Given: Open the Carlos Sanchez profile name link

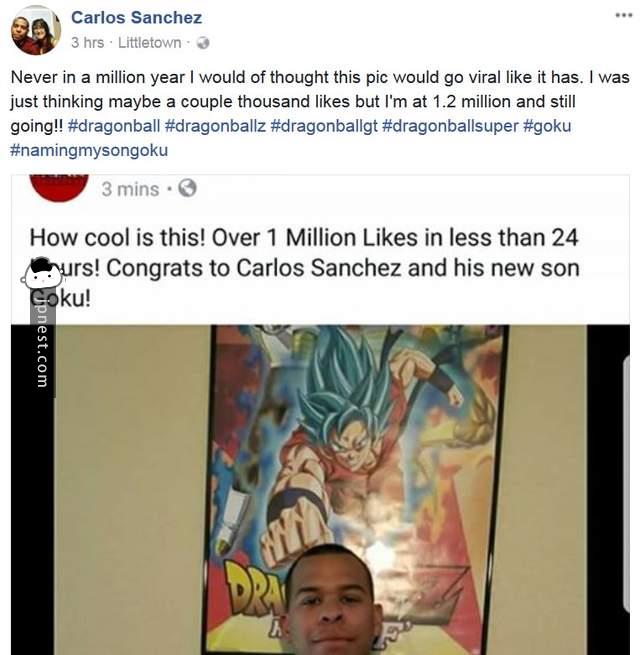Looking at the screenshot, I should pyautogui.click(x=137, y=18).
